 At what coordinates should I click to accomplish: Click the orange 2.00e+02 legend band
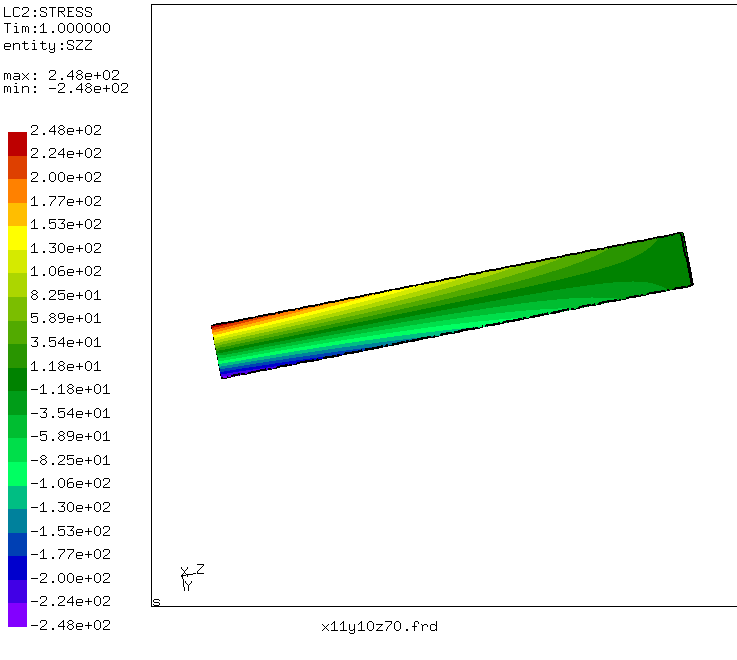pyautogui.click(x=17, y=191)
